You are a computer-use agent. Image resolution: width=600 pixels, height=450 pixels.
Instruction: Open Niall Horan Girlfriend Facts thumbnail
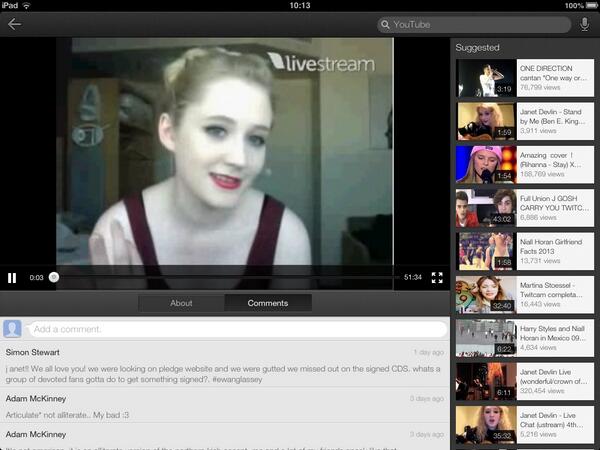486,251
